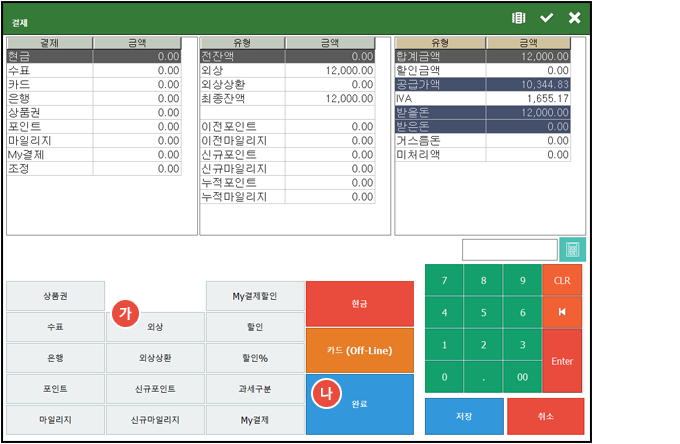Click the blue 저장 save button
680x444 pixels.
464,416
